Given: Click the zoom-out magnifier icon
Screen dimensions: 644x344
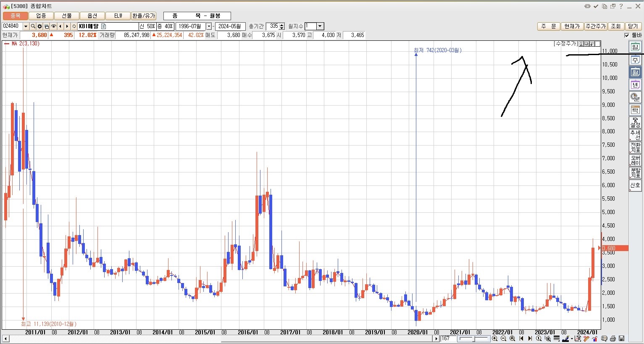Looking at the screenshot, I should point(503,339).
